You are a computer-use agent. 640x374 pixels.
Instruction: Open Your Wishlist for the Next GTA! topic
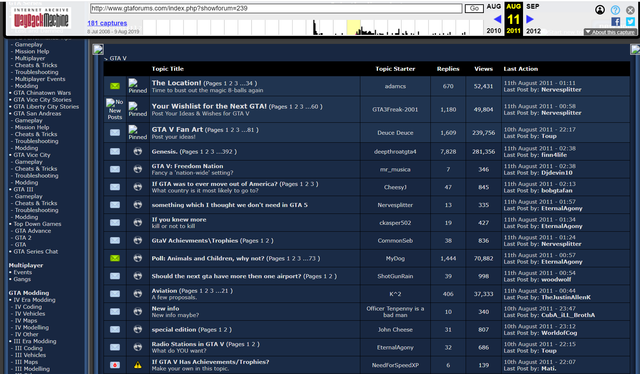coord(209,106)
